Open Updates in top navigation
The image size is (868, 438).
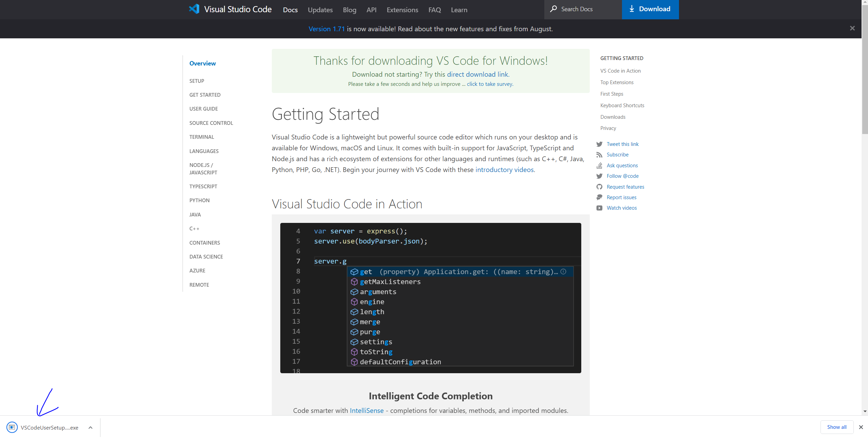point(320,10)
